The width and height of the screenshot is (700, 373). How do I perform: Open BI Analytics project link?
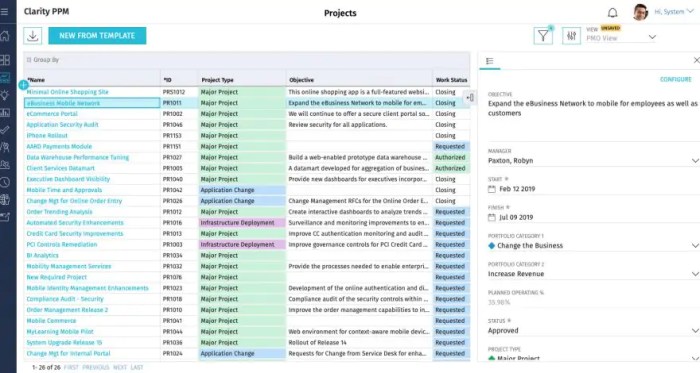coord(42,255)
